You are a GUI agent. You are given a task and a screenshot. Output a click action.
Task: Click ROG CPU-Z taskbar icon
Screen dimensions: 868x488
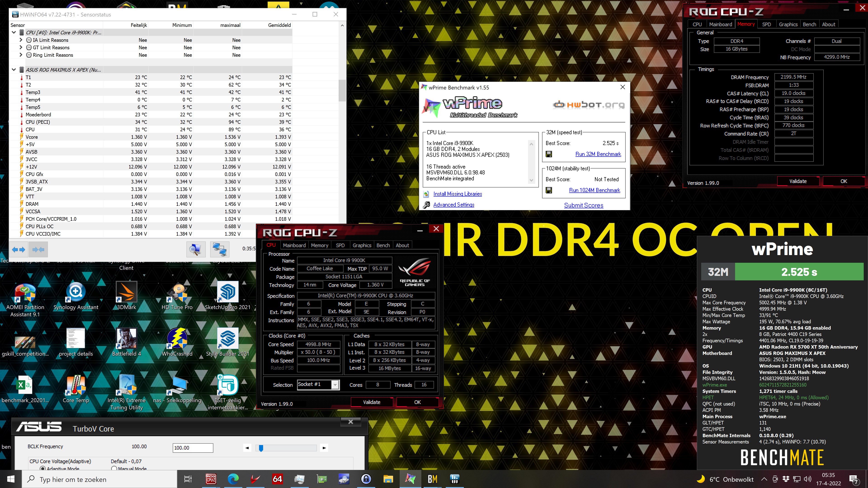pos(211,479)
